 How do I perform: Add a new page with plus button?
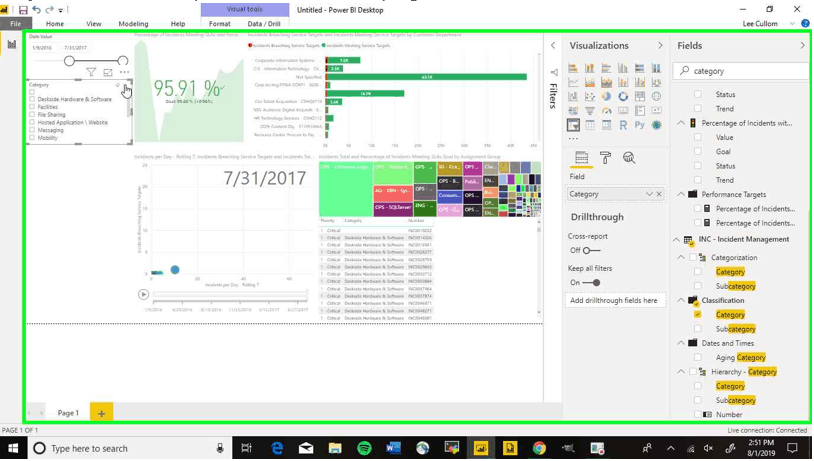tap(101, 413)
